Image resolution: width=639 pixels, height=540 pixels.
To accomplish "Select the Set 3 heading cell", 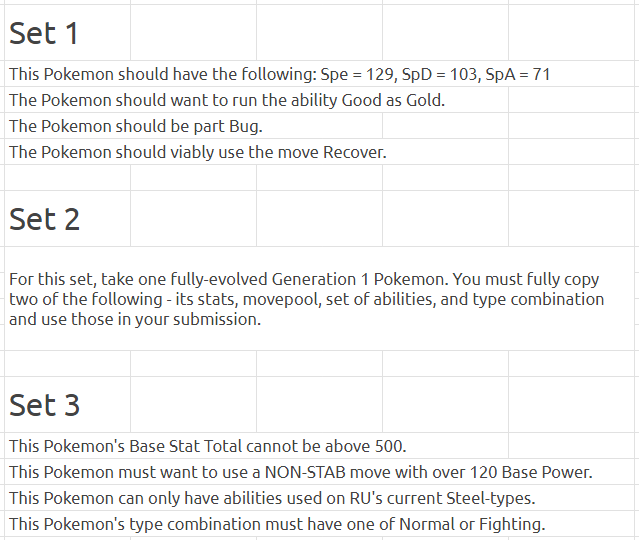I will pos(67,404).
